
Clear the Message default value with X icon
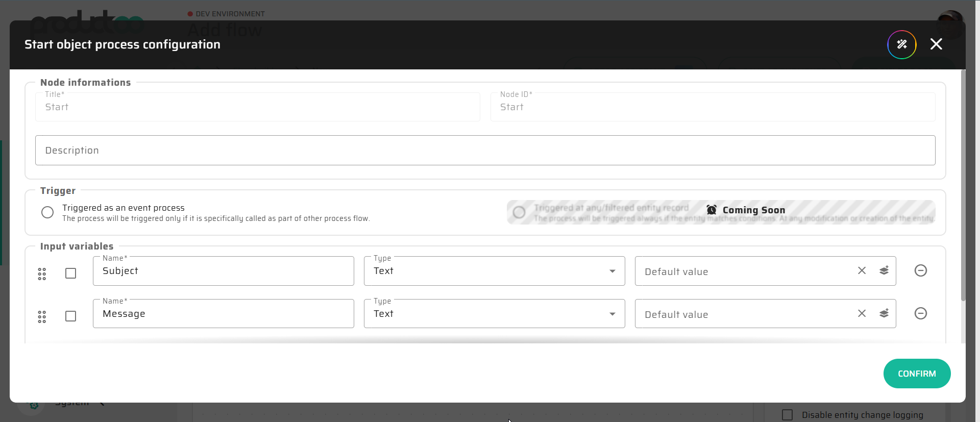click(x=862, y=314)
